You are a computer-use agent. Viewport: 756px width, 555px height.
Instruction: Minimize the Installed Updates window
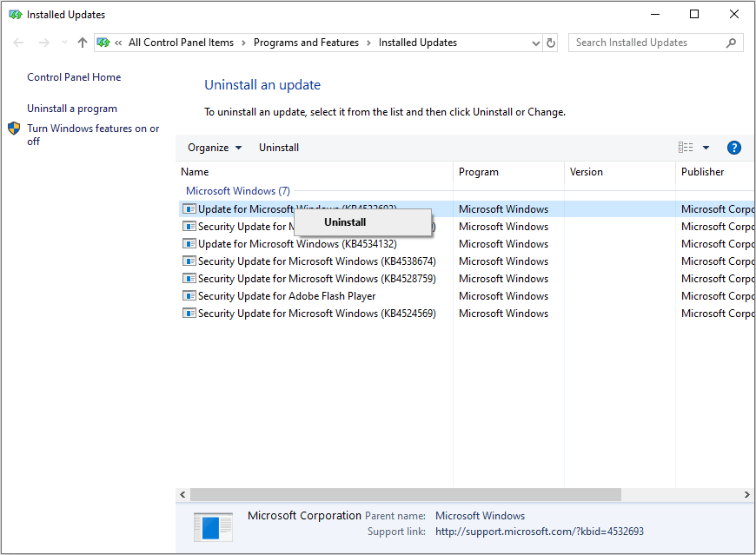click(654, 14)
